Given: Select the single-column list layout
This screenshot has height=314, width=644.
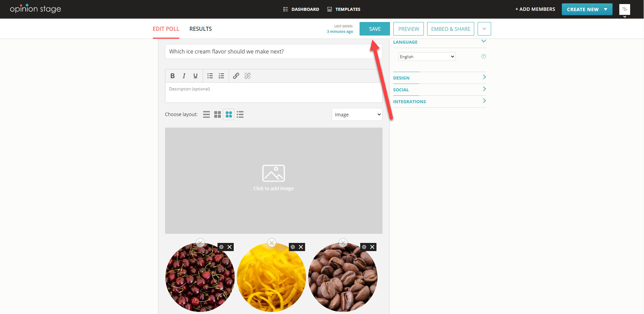Looking at the screenshot, I should (x=206, y=115).
